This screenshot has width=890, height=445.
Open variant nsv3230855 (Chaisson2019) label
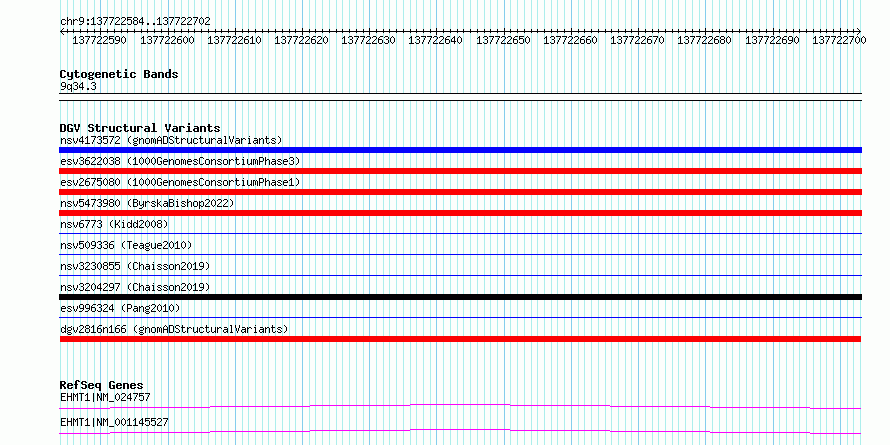tap(135, 266)
